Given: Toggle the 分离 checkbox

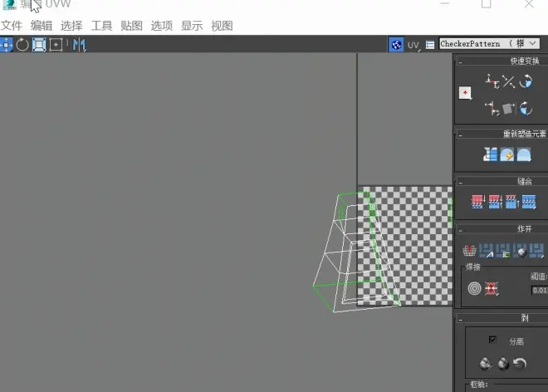Looking at the screenshot, I should 492,340.
